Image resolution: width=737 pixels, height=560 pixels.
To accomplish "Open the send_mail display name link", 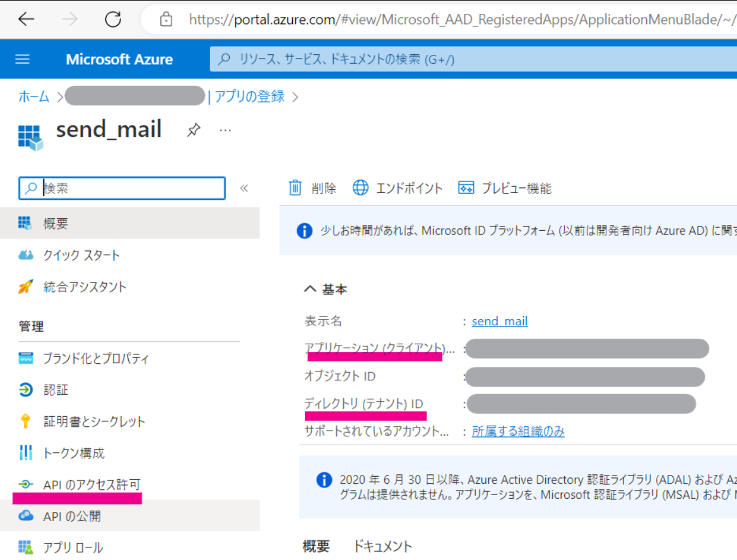I will 500,322.
